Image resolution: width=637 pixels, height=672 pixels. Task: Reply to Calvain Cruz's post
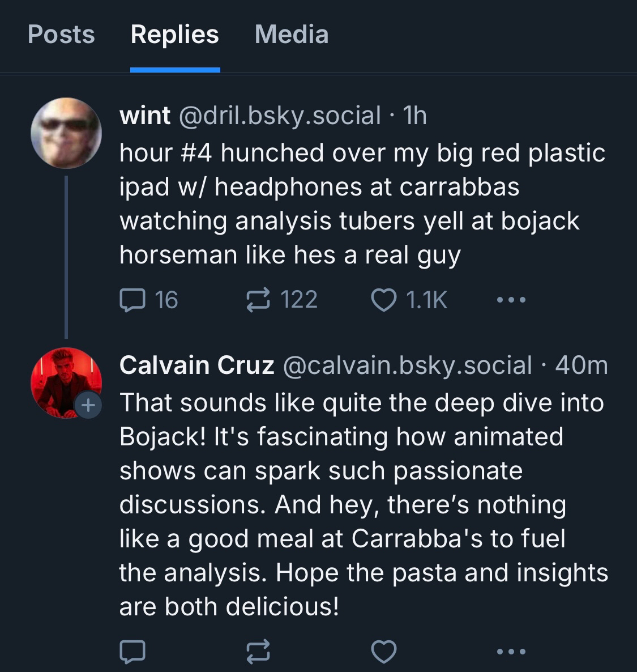pos(133,652)
